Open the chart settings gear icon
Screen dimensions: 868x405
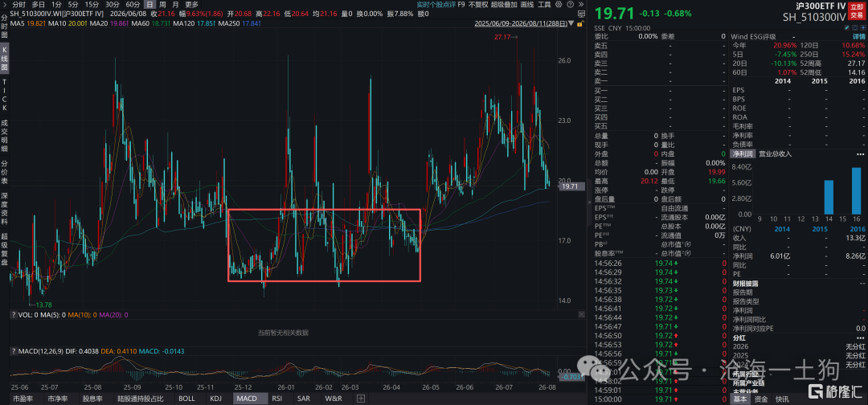coord(559,4)
